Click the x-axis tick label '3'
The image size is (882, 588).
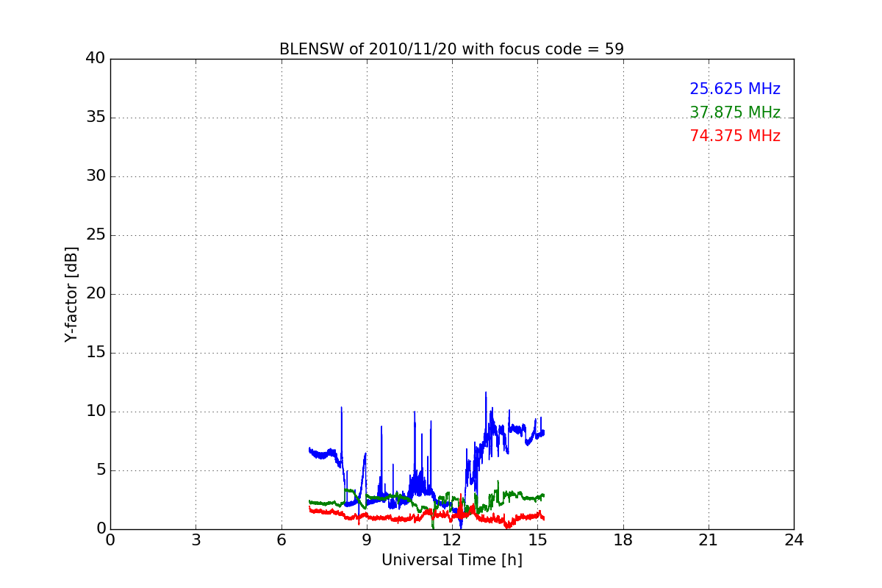pos(196,540)
